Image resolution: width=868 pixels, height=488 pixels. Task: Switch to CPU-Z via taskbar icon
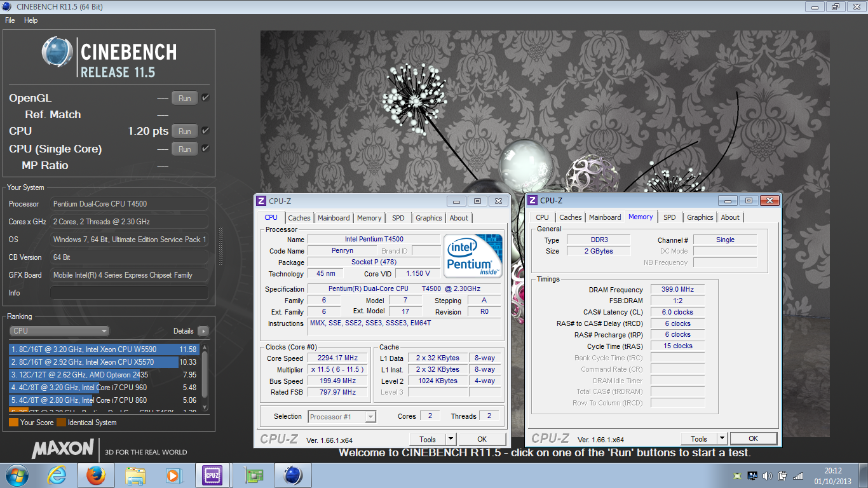(x=211, y=475)
